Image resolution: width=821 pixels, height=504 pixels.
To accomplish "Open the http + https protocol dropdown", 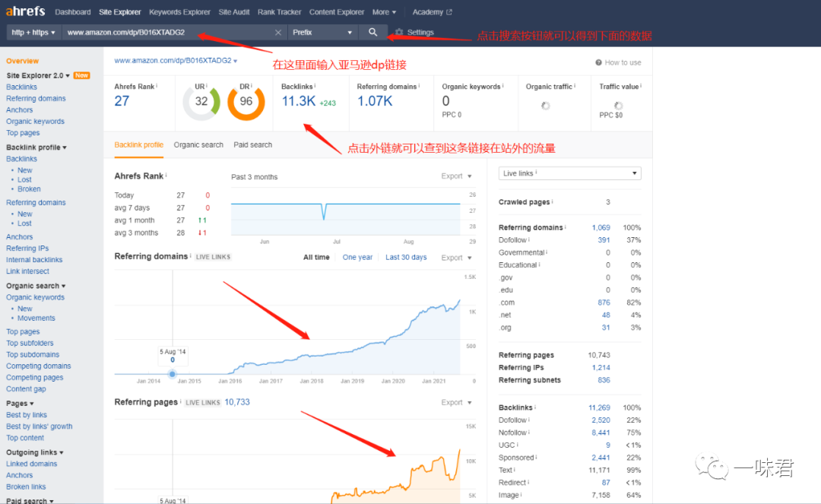I will click(33, 33).
